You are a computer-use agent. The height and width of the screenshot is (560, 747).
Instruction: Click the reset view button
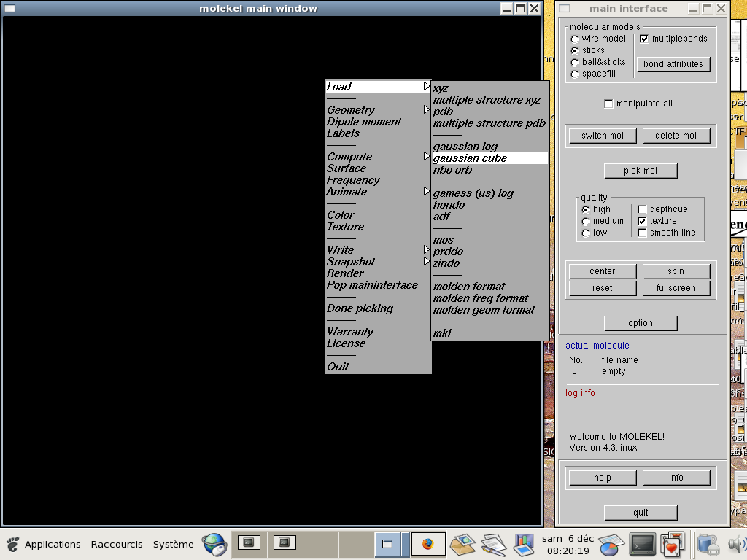(x=603, y=288)
